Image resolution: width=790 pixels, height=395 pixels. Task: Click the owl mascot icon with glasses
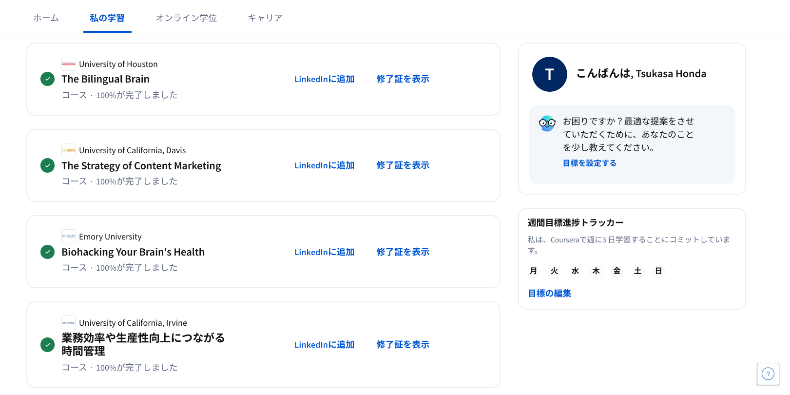pyautogui.click(x=547, y=123)
